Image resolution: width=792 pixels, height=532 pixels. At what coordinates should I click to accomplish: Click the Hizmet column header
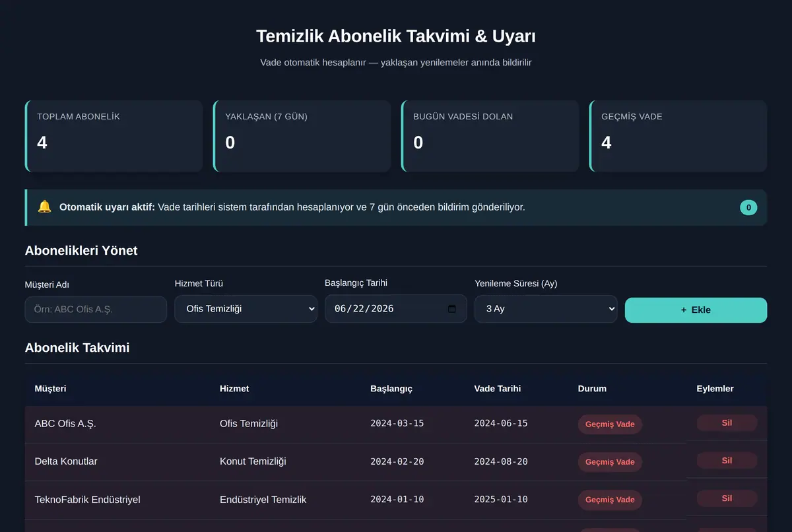(x=234, y=388)
